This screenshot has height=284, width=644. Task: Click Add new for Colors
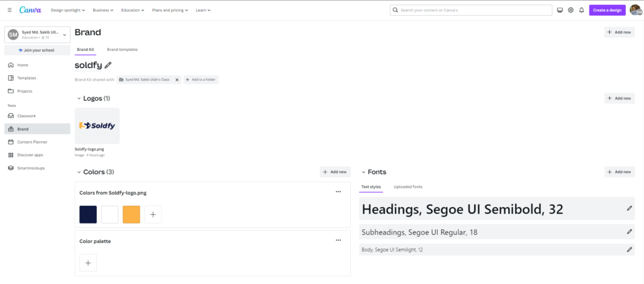point(335,172)
